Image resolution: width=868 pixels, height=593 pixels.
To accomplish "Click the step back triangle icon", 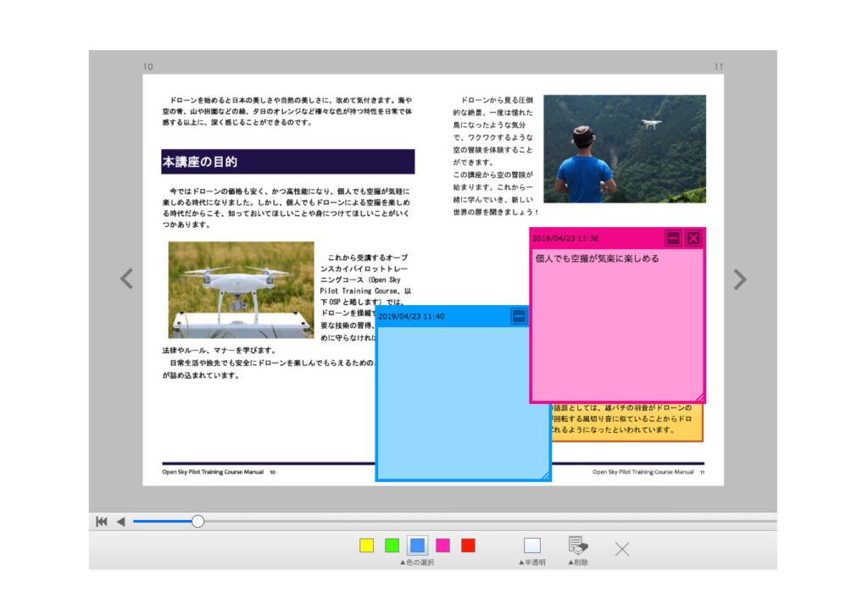I will pos(120,522).
